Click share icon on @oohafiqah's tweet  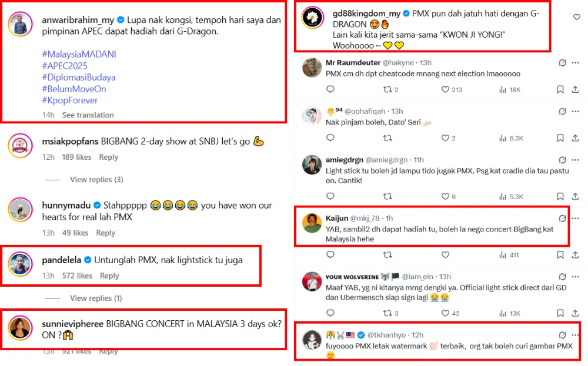tap(576, 138)
